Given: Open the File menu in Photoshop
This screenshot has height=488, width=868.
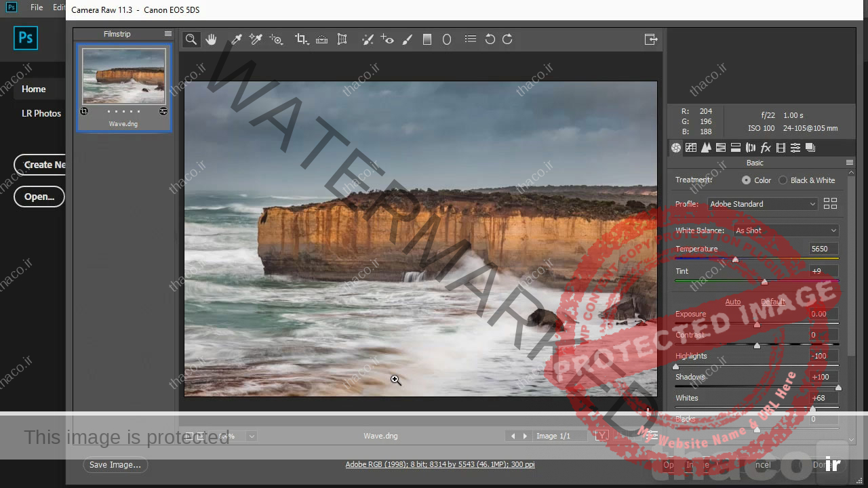Looking at the screenshot, I should [x=37, y=7].
